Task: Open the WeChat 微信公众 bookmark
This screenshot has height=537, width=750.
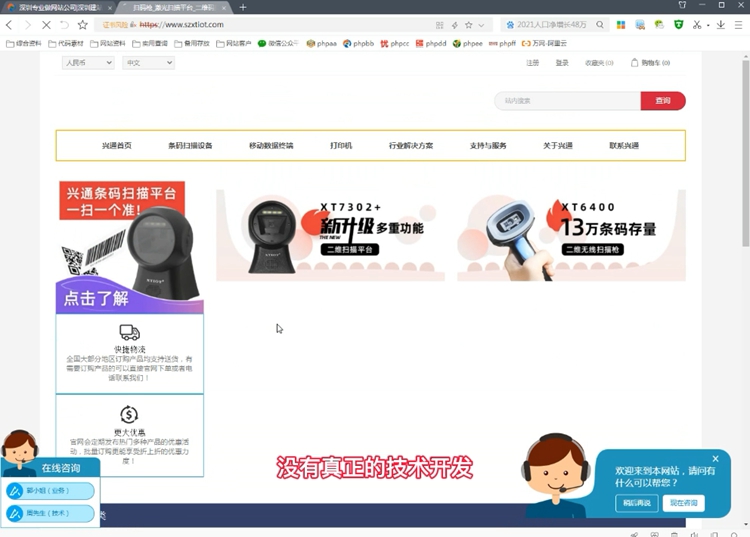Action: [278, 44]
